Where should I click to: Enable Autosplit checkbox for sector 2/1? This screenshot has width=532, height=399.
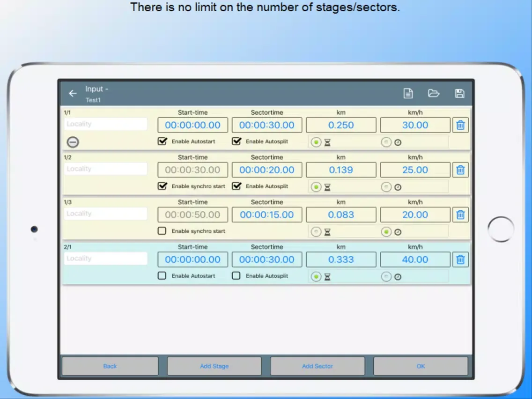click(x=236, y=276)
